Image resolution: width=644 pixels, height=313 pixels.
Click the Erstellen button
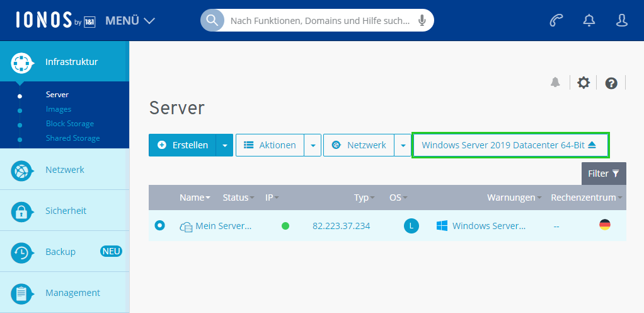click(x=182, y=145)
